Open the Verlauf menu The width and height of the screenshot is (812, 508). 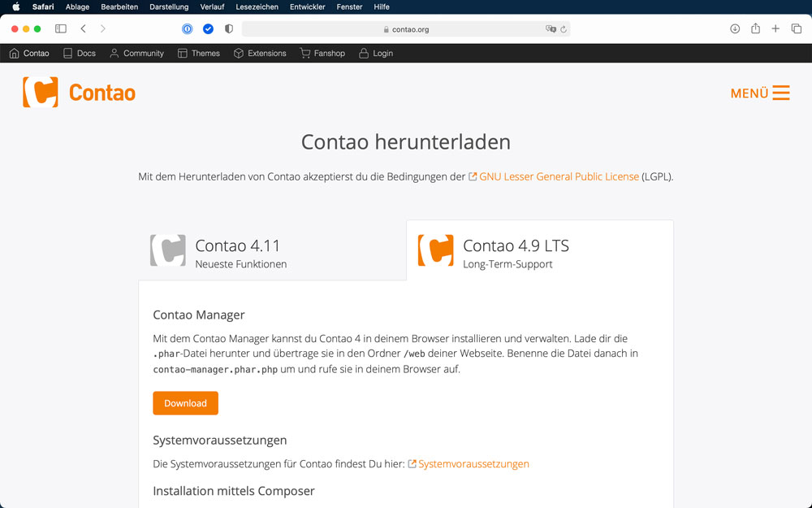click(212, 7)
